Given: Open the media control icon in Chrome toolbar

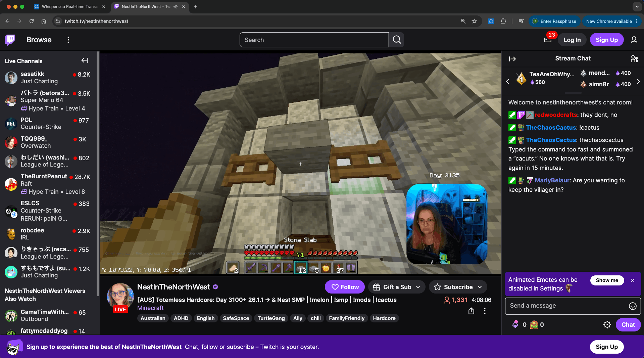Looking at the screenshot, I should click(521, 21).
